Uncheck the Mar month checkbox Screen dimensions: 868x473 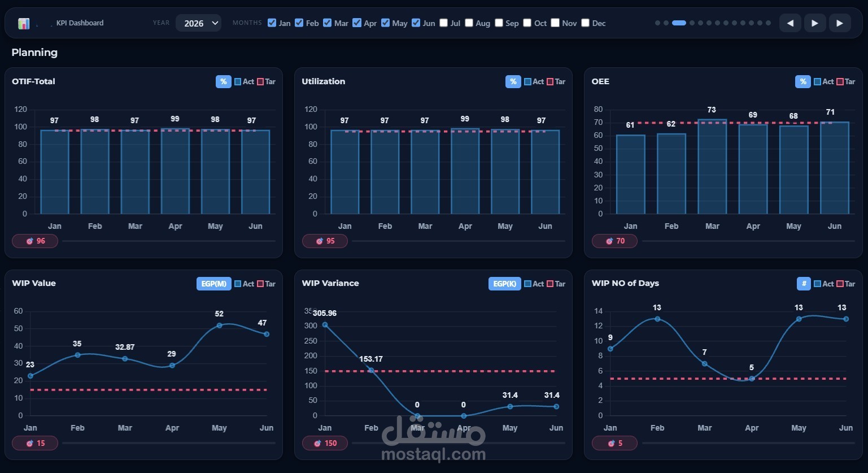[327, 23]
